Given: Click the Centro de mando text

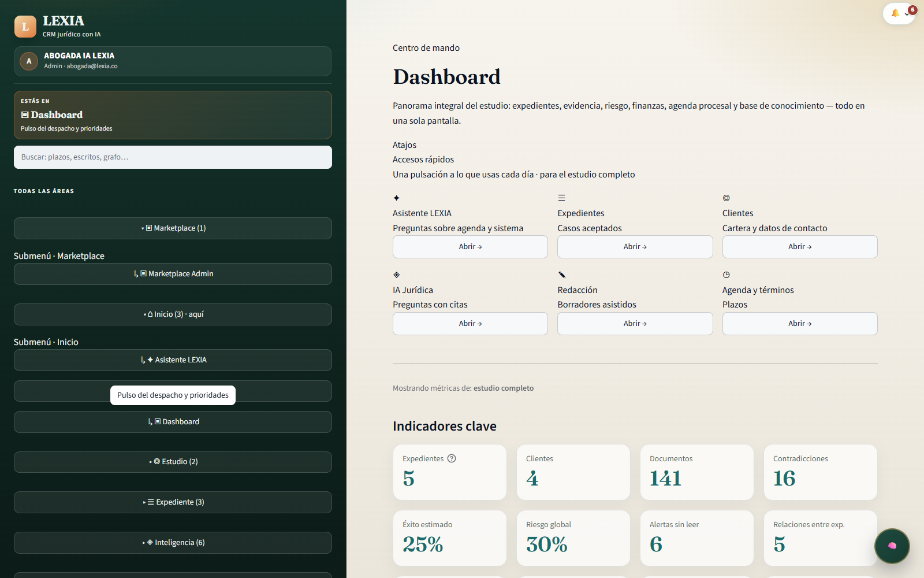Looking at the screenshot, I should pos(426,48).
